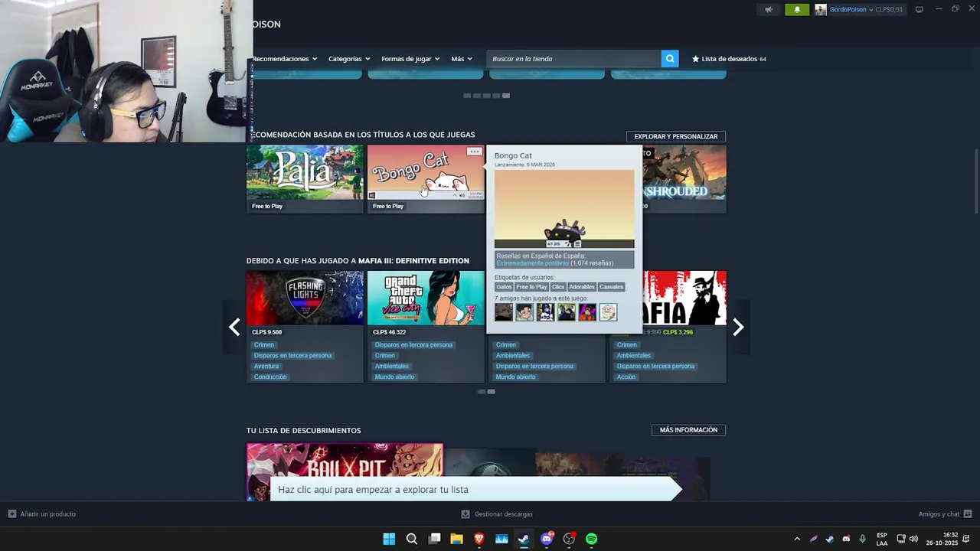The image size is (980, 551).
Task: Open the Flashing Lights game capsule
Action: (305, 298)
